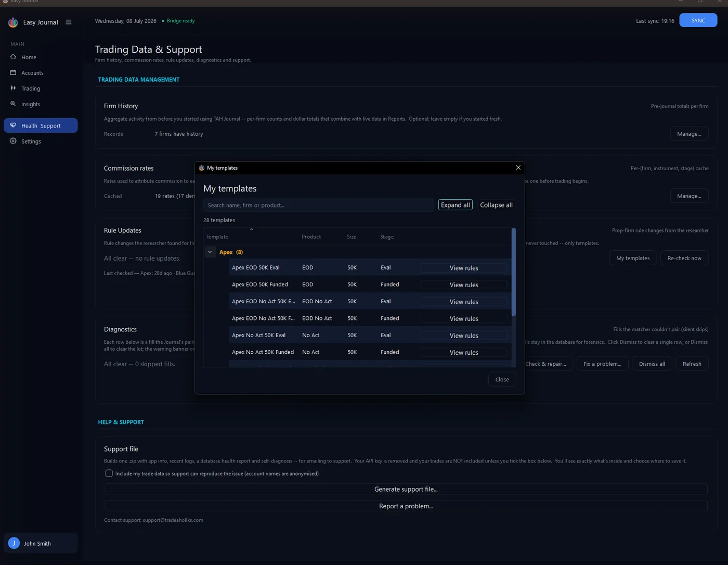728x565 pixels.
Task: Close the My templates dialog with X
Action: coord(518,168)
